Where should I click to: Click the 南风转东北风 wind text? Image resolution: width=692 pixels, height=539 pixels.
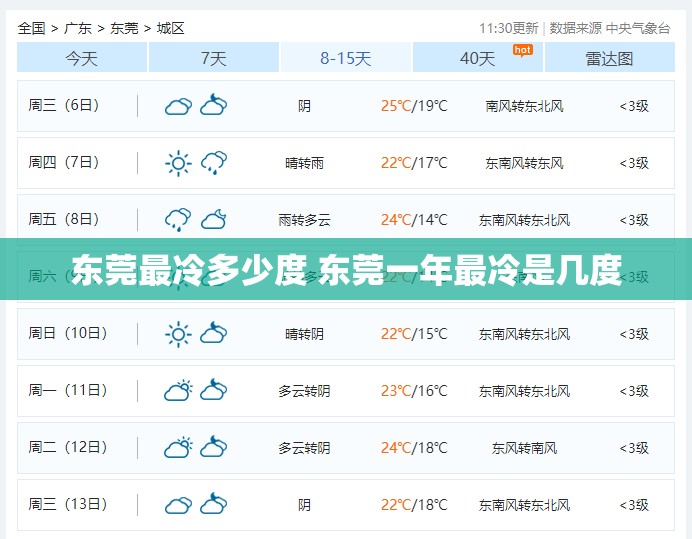click(x=524, y=106)
